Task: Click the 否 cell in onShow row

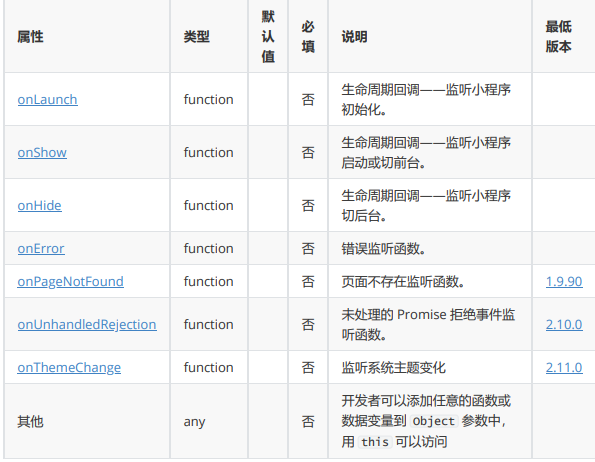Action: point(308,152)
